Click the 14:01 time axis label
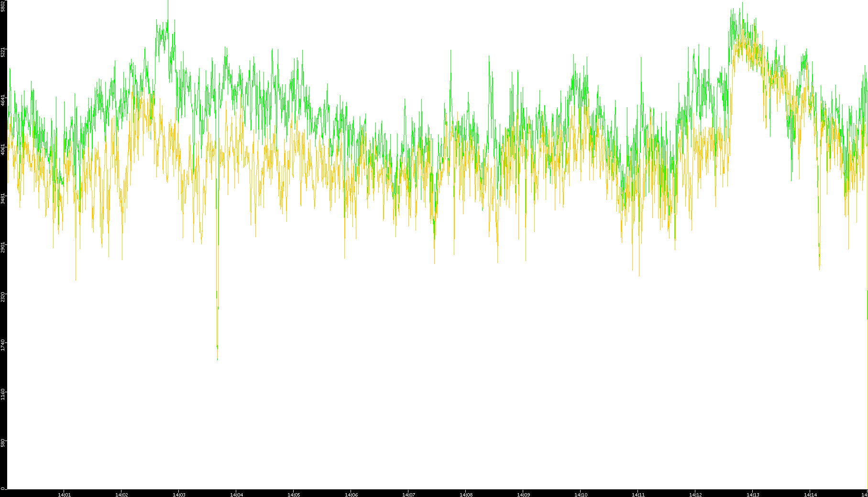This screenshot has height=497, width=868. tap(64, 494)
